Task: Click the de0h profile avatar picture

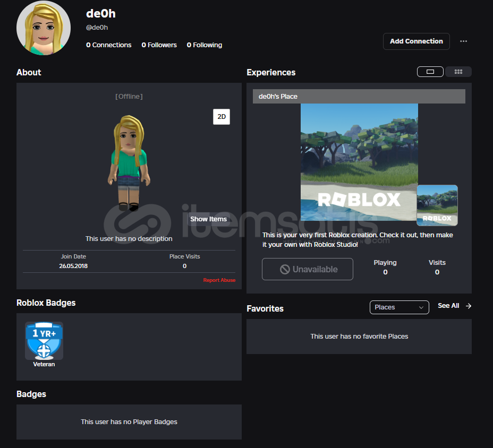Action: [x=44, y=28]
